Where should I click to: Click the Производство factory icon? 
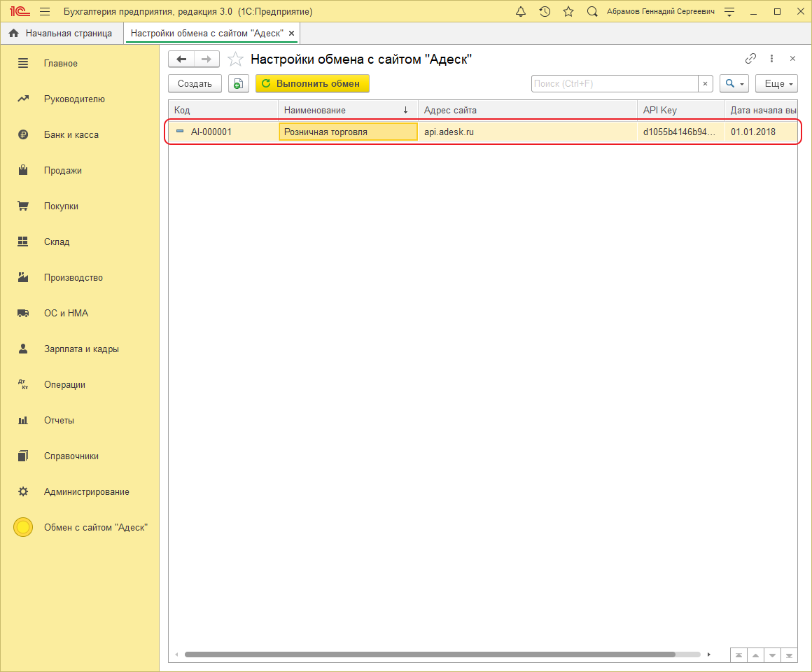point(23,277)
